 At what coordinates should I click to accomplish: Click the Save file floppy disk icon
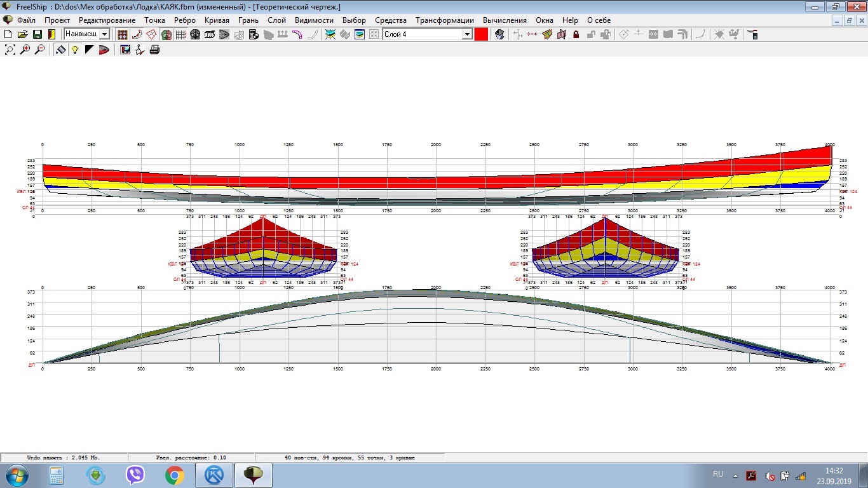[x=37, y=34]
